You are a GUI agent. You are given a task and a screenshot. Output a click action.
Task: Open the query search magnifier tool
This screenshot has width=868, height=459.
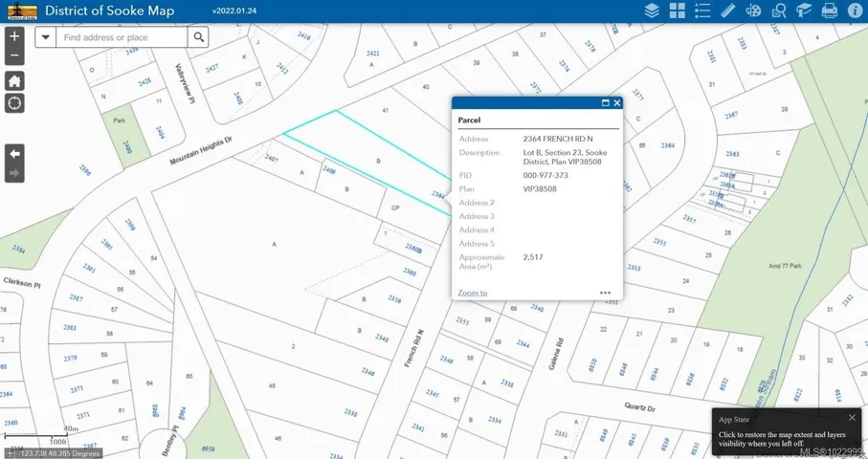(779, 11)
